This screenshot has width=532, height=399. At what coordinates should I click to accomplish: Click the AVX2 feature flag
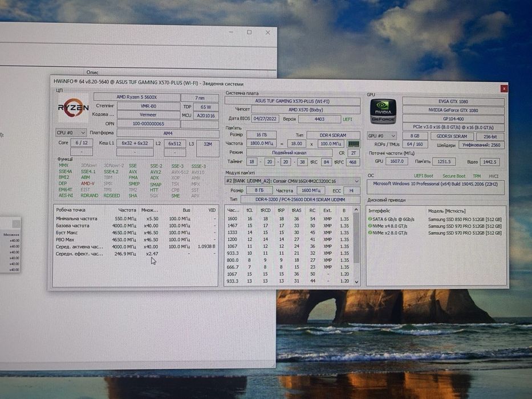pos(156,172)
